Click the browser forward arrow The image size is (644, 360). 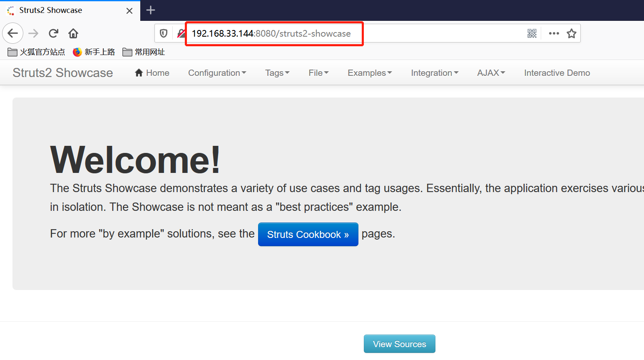[x=33, y=33]
